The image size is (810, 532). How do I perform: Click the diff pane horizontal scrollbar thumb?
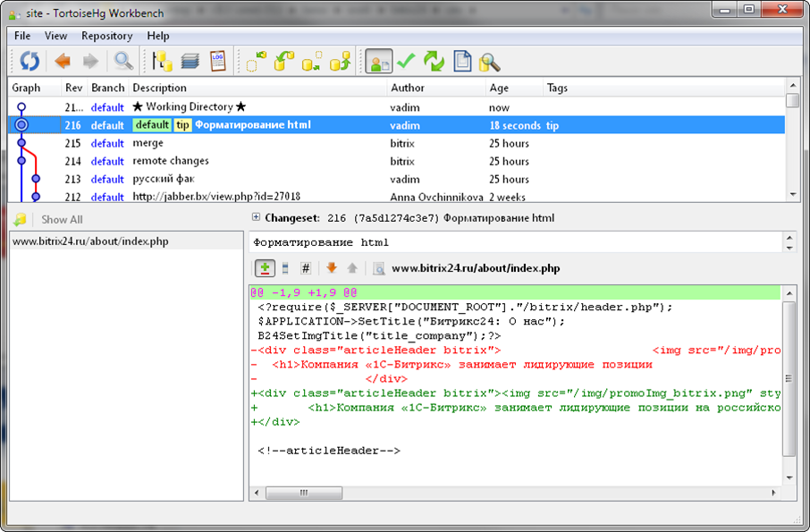pyautogui.click(x=304, y=493)
